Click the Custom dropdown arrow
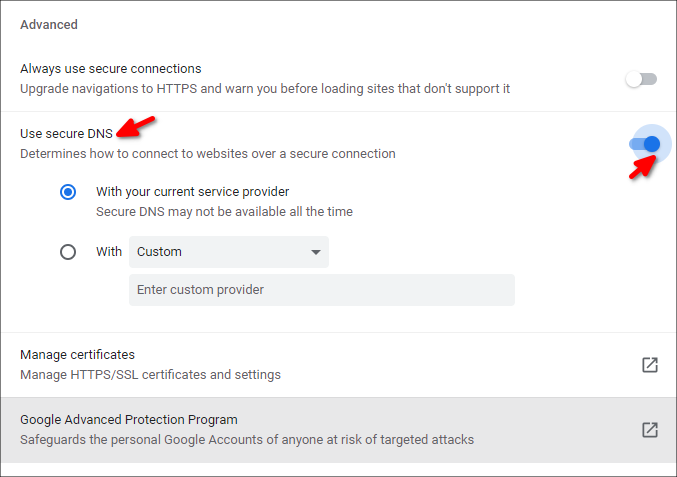Image resolution: width=677 pixels, height=477 pixels. pyautogui.click(x=316, y=252)
